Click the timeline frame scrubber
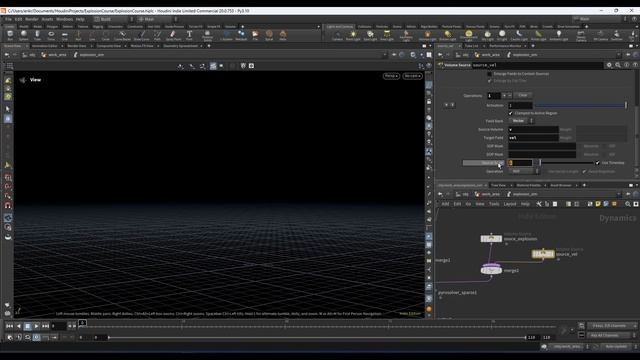 click(82, 323)
